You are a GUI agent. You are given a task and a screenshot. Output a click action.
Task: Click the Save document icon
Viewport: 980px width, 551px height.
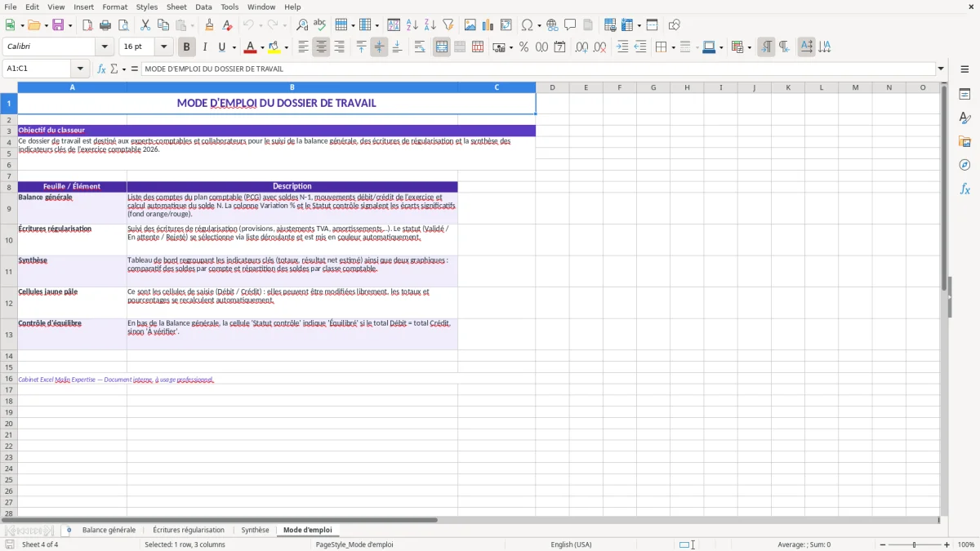point(58,25)
